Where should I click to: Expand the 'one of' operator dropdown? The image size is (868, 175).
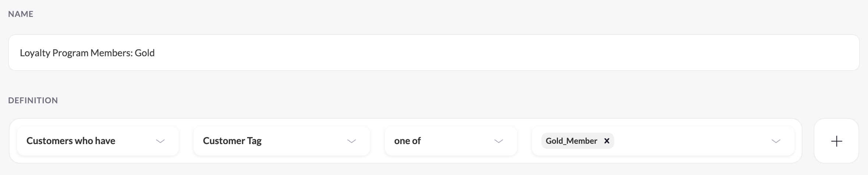pyautogui.click(x=451, y=141)
